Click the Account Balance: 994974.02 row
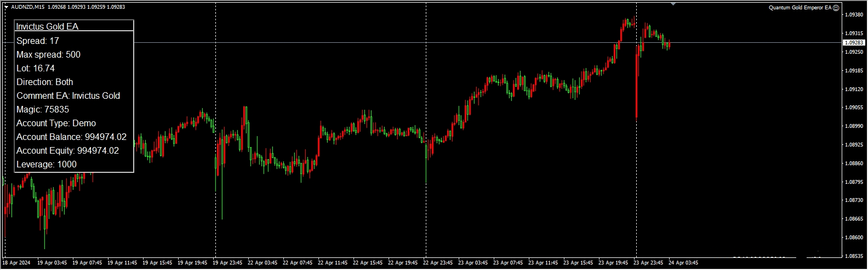This screenshot has height=270, width=868. click(x=71, y=137)
